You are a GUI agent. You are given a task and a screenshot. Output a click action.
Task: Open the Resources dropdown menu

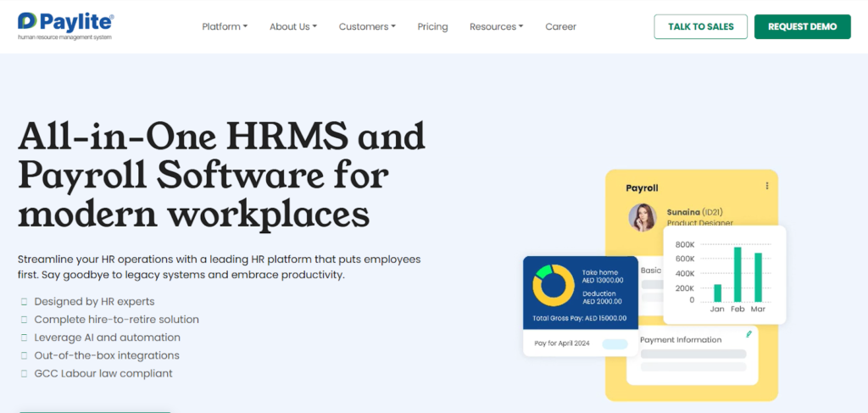click(496, 26)
